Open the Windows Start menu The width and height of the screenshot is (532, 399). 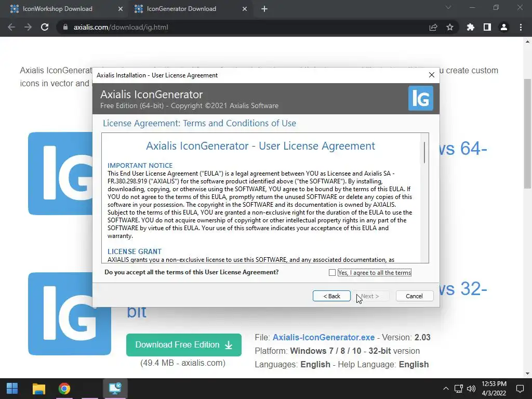(x=12, y=389)
